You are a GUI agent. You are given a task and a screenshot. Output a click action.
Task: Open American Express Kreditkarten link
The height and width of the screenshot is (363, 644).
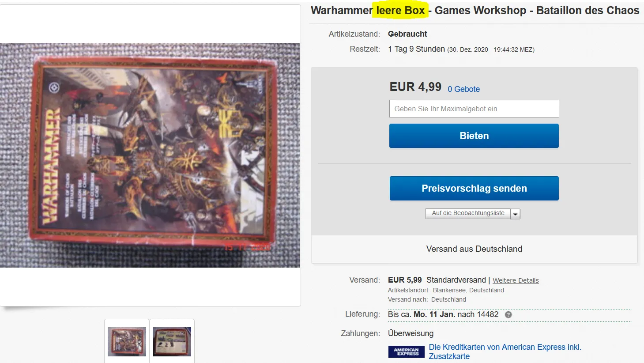click(x=505, y=352)
